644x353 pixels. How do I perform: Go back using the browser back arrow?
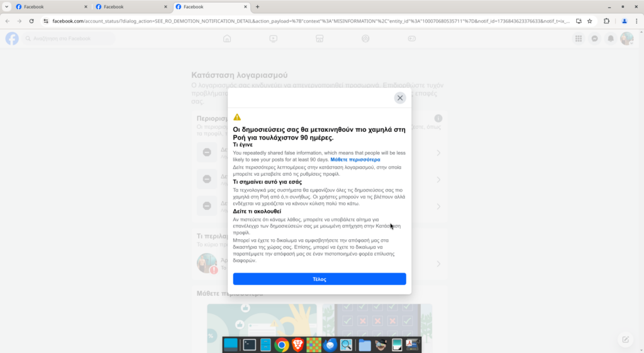[x=8, y=21]
